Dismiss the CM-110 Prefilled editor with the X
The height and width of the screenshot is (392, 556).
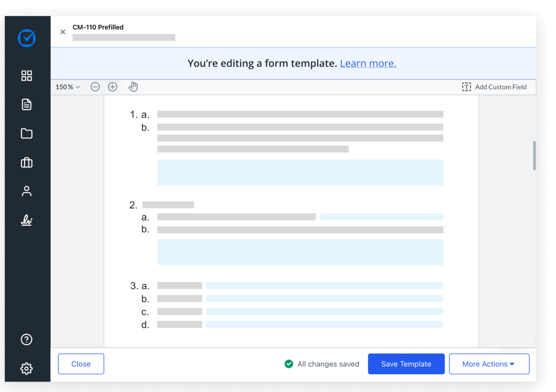tap(63, 32)
